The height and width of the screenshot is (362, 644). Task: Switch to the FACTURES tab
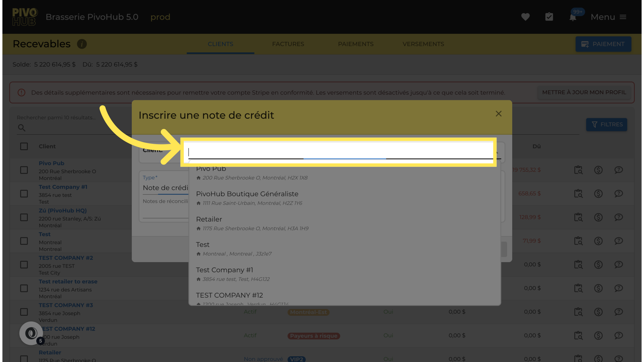288,44
